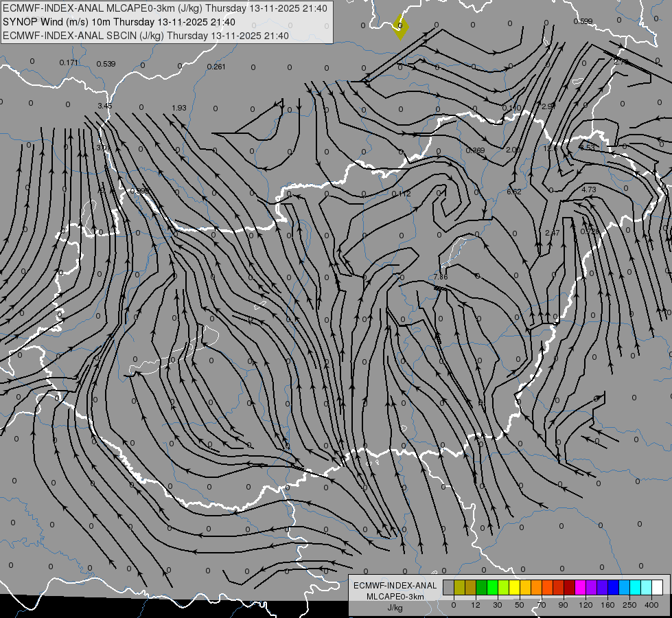
Task: Click the 0.112 value on the map
Action: pyautogui.click(x=401, y=194)
